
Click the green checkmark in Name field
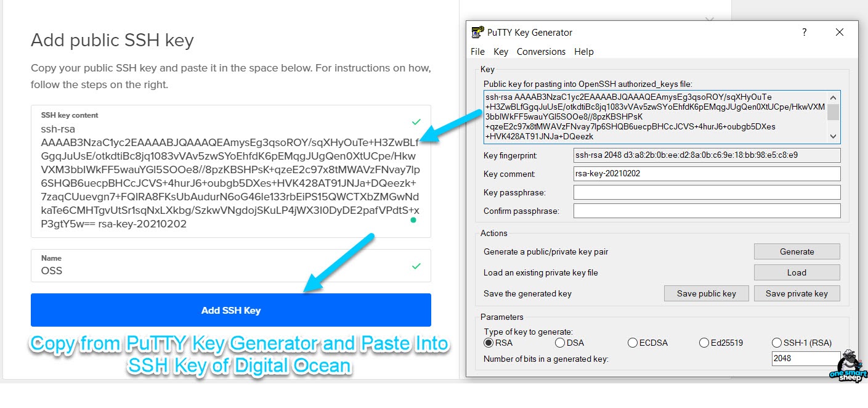[416, 266]
